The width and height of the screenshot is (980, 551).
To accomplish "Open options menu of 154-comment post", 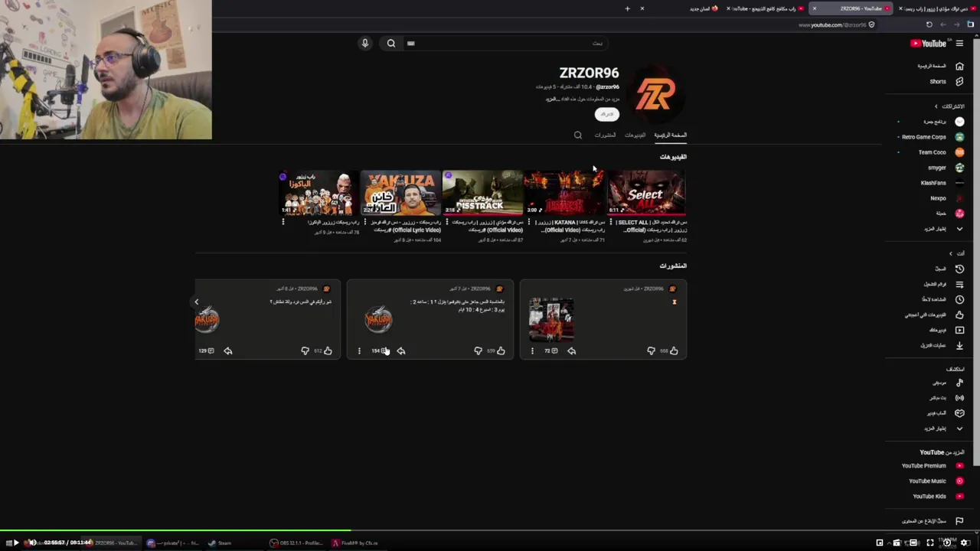I will 359,350.
